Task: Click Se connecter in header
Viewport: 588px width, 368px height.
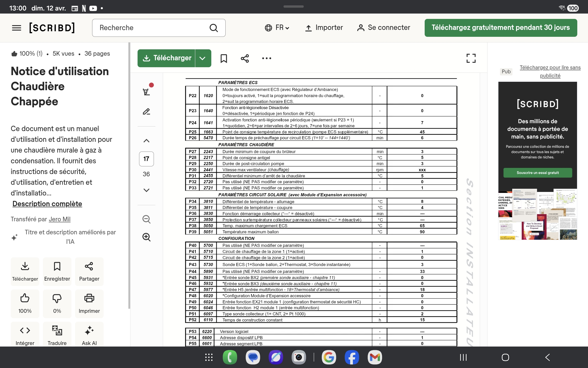Action: [384, 28]
